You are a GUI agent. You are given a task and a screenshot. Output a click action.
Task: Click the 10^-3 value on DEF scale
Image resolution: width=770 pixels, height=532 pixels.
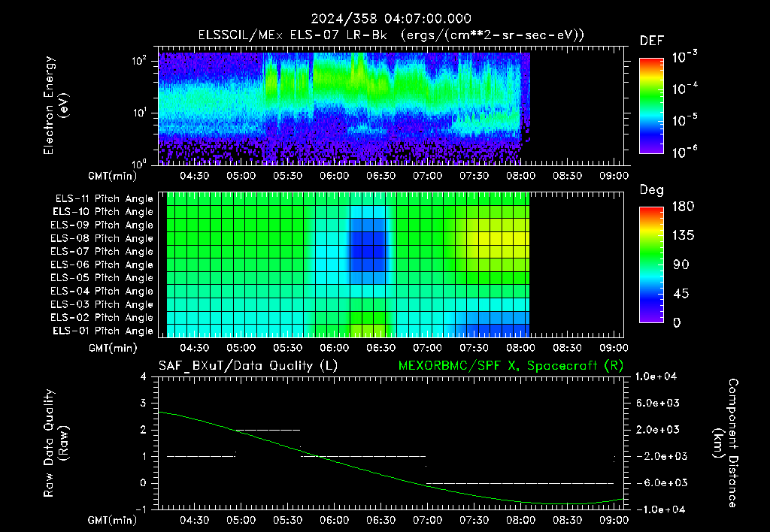click(x=684, y=57)
